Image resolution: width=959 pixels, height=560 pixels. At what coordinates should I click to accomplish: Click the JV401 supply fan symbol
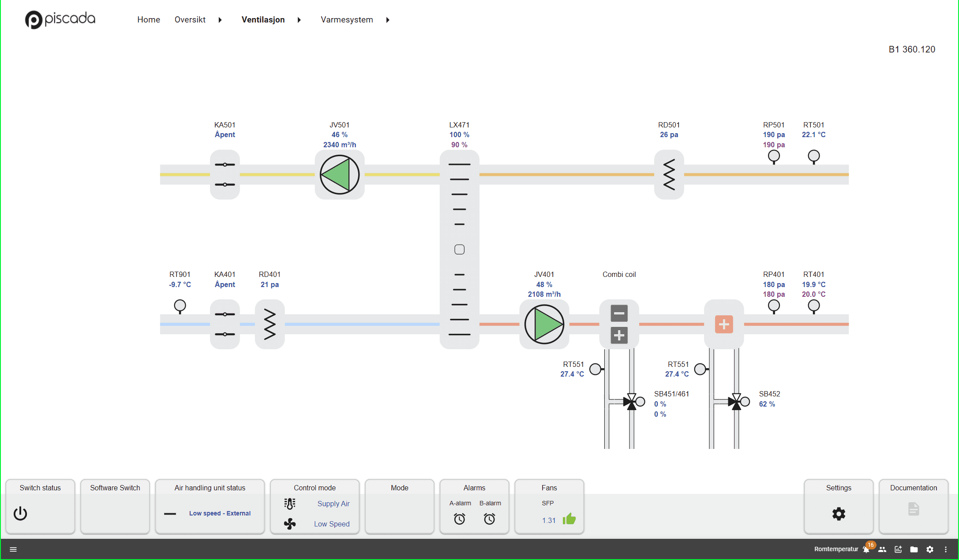(544, 325)
